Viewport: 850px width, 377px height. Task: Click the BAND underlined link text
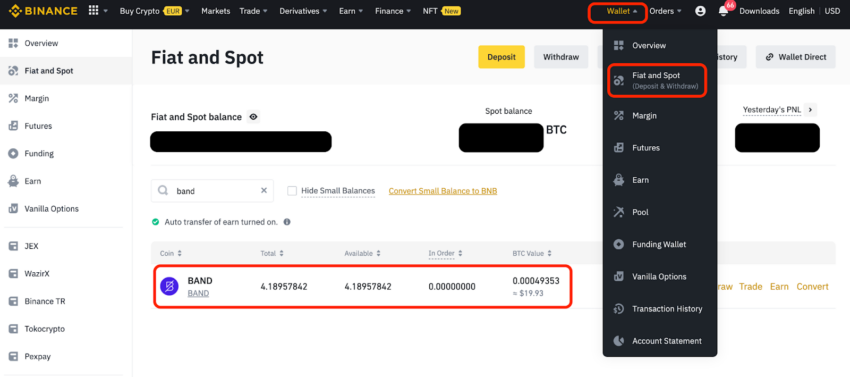tap(198, 293)
